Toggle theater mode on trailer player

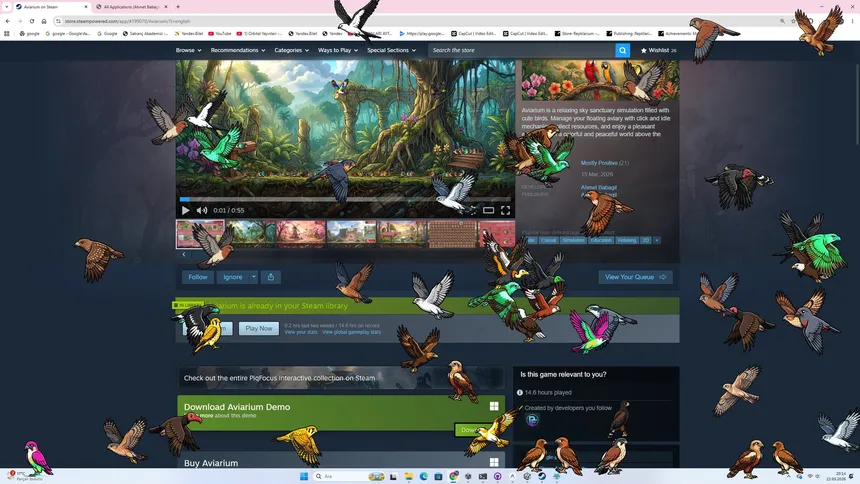pos(488,210)
